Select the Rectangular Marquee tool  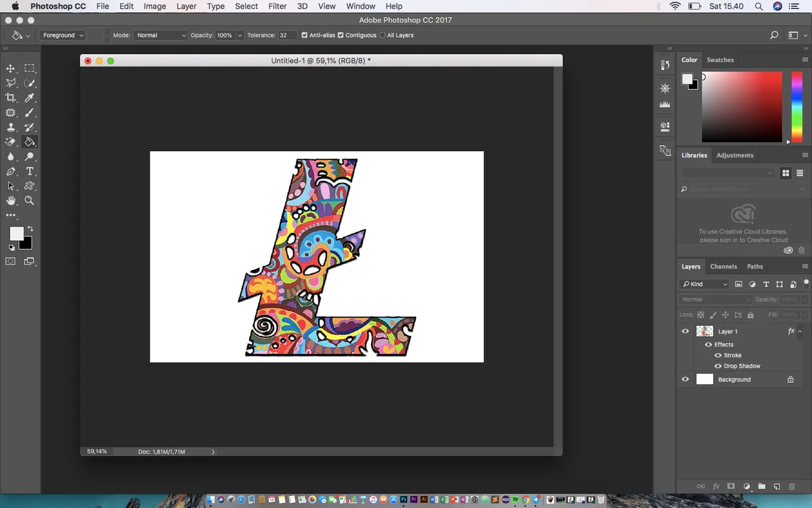[x=29, y=69]
